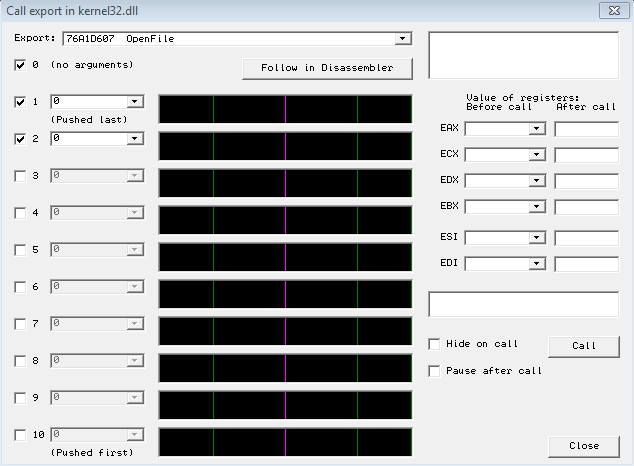Click the EDX after-call value field
The height and width of the screenshot is (466, 634).
pos(586,181)
